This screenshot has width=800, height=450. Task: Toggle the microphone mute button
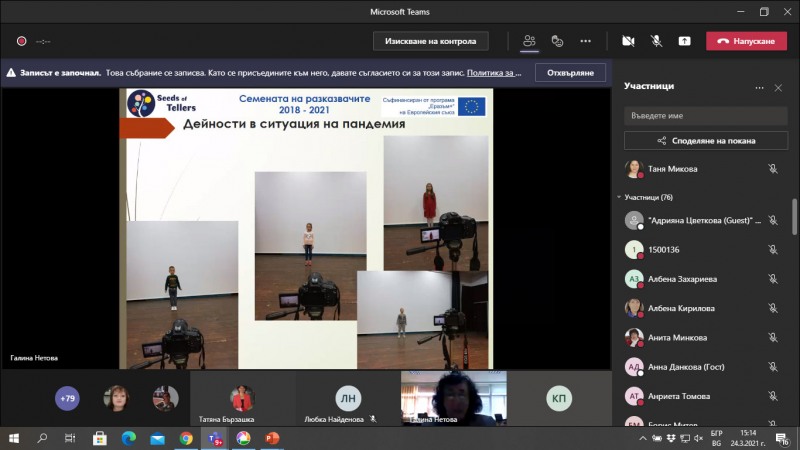[x=656, y=41]
